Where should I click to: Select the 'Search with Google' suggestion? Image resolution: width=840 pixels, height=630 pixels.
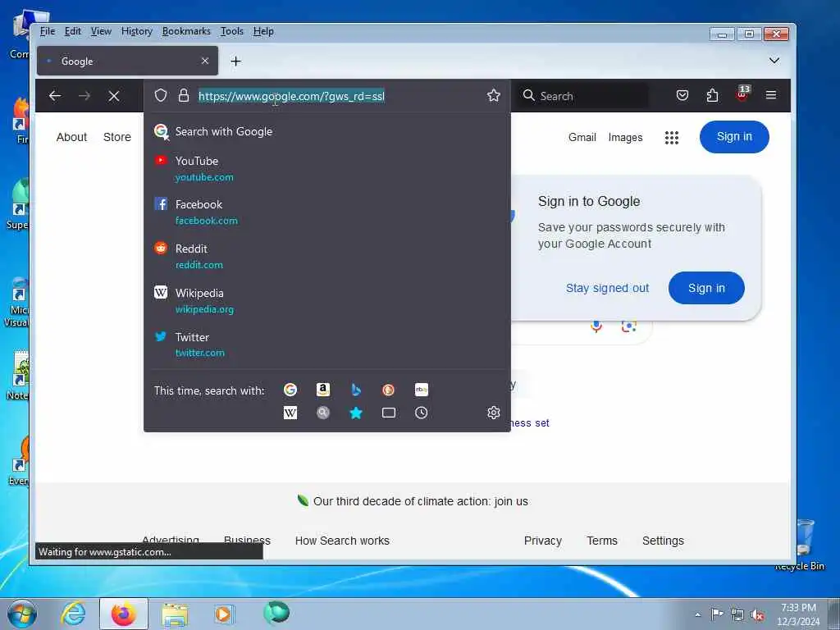[326, 131]
